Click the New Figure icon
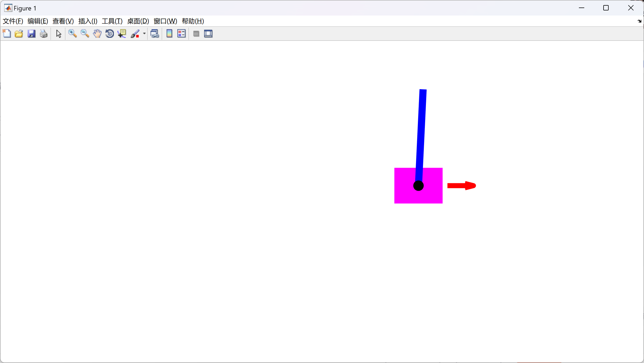Viewport: 644px width, 363px height. pos(7,34)
